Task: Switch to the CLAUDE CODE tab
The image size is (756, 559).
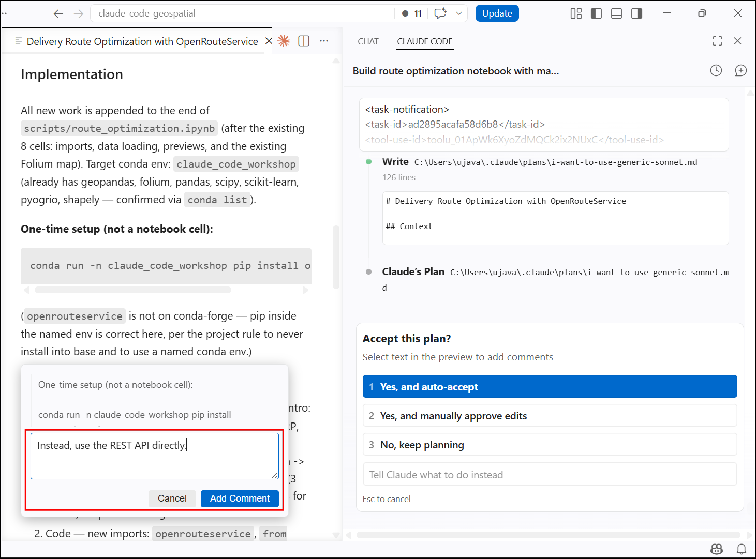Action: click(425, 41)
